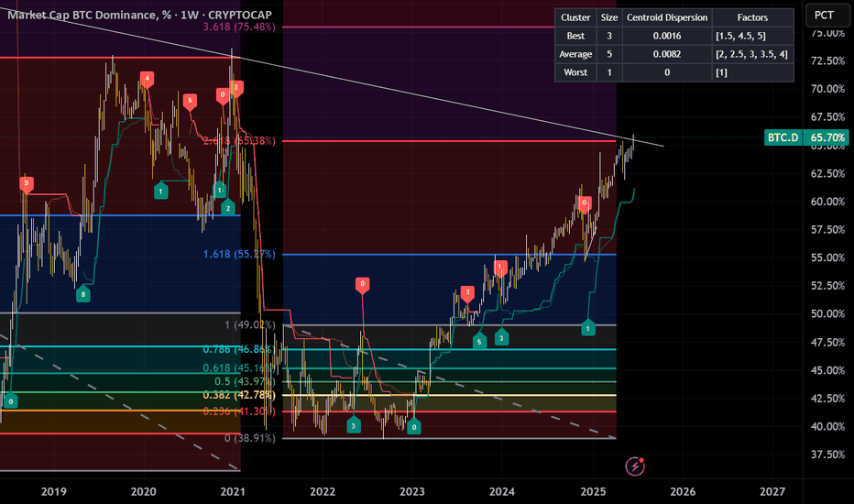Viewport: 854px width, 504px height.
Task: Select the red marker numbered 3
Action: point(467,293)
